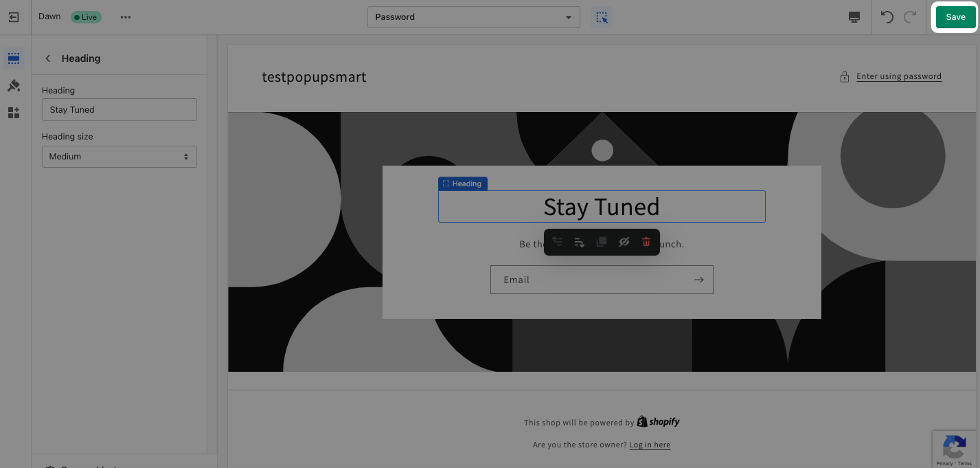This screenshot has width=980, height=468.
Task: Select the Stay Tuned heading in preview
Action: (602, 206)
